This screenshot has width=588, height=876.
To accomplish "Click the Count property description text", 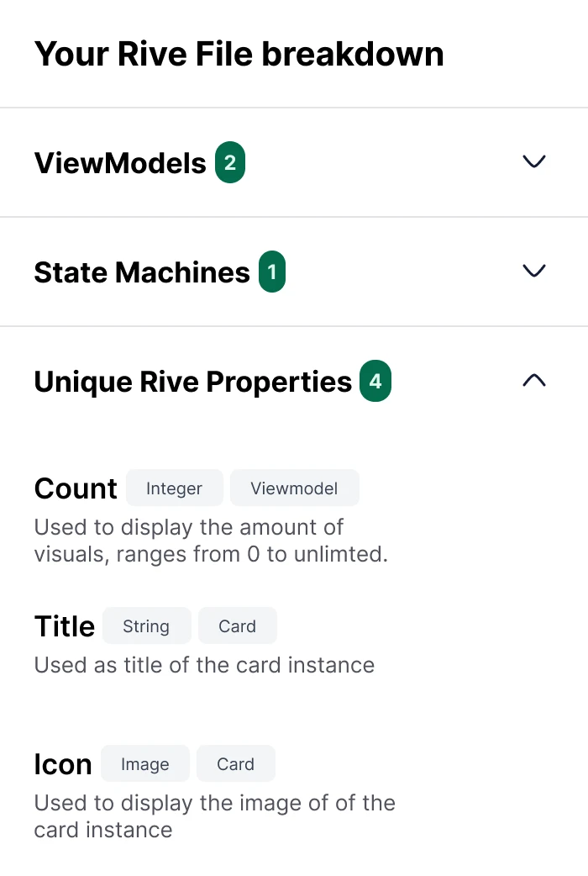I will (210, 541).
